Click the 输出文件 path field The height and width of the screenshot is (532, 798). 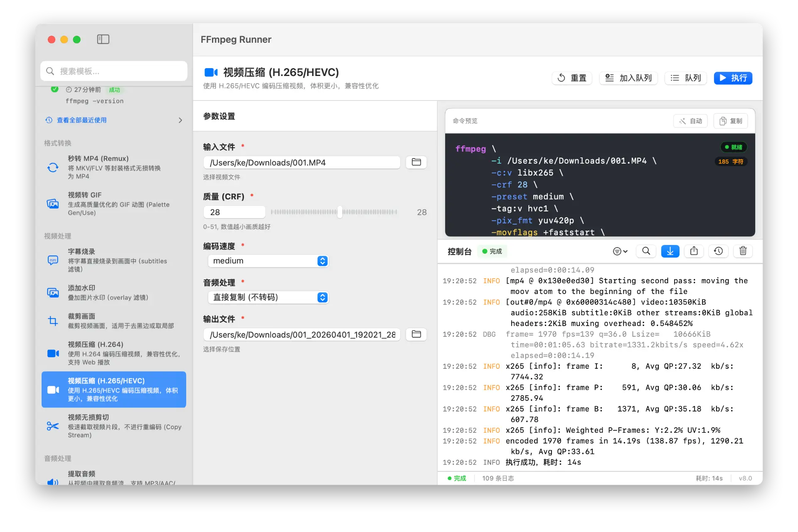pos(302,334)
